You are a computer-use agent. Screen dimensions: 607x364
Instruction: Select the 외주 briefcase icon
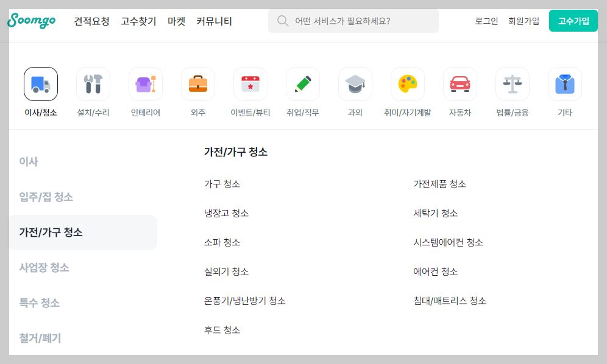coord(197,83)
